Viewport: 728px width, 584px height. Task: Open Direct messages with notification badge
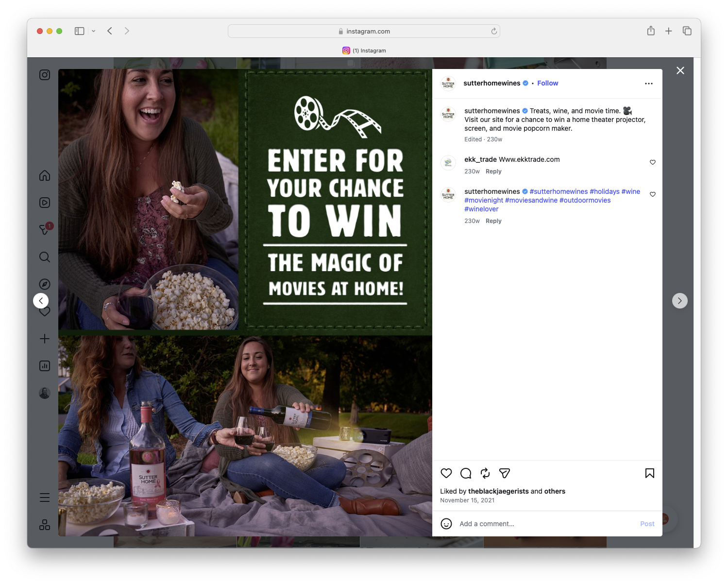coord(44,230)
